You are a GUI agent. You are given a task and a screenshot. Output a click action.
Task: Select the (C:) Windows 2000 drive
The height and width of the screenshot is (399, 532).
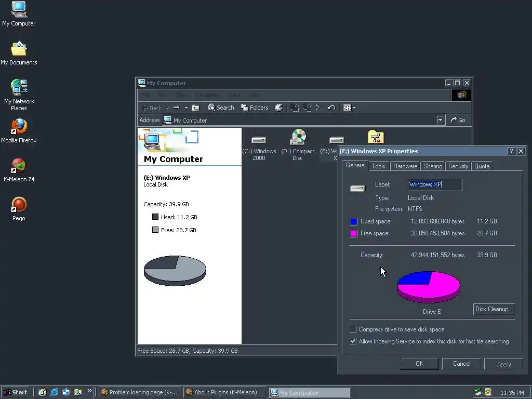pos(259,148)
